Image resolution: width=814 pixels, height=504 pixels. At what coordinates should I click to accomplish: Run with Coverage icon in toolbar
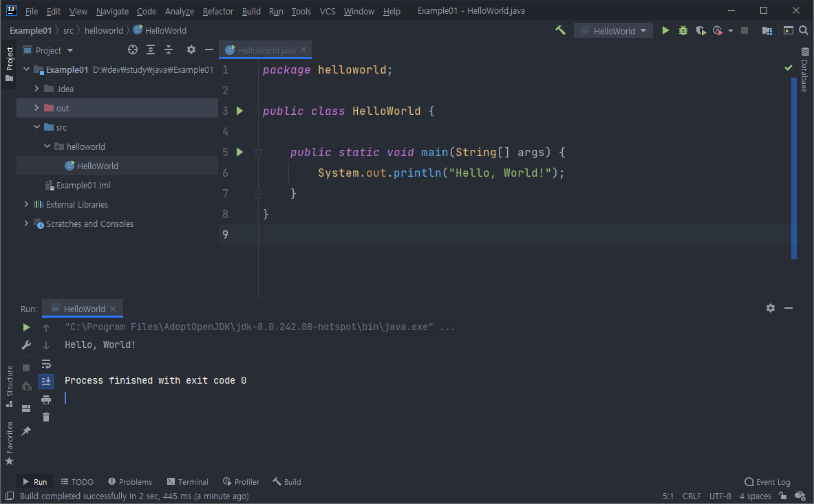tap(701, 30)
